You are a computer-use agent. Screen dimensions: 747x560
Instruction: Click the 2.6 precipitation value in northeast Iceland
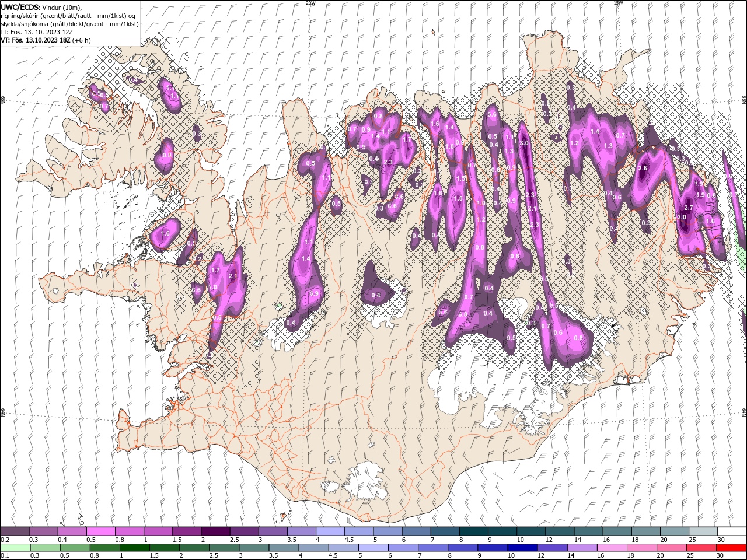pyautogui.click(x=643, y=169)
